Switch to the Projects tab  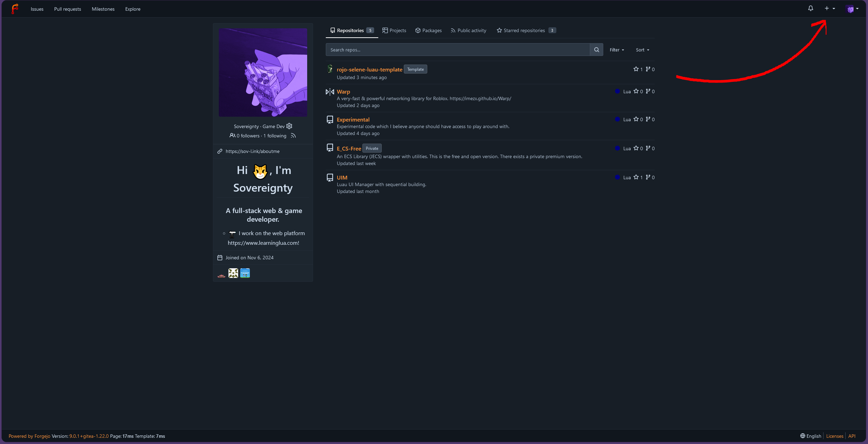394,30
